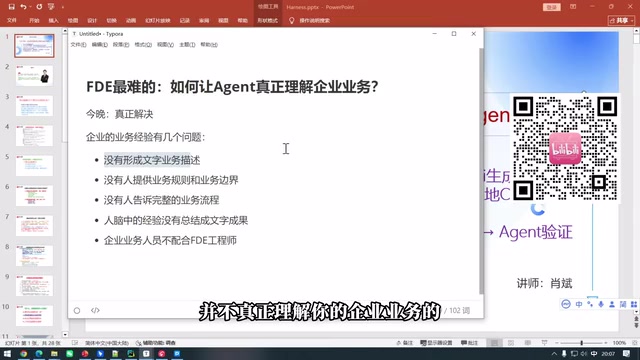Screen dimensions: 640x360
Task: Switch to the PowerPoint 开始 ribbon tab
Action: click(x=34, y=20)
